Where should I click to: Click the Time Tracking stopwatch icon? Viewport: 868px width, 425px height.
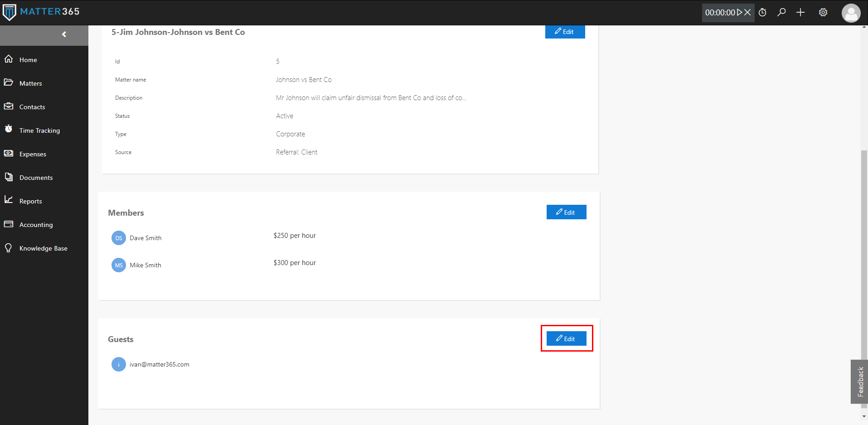9,129
